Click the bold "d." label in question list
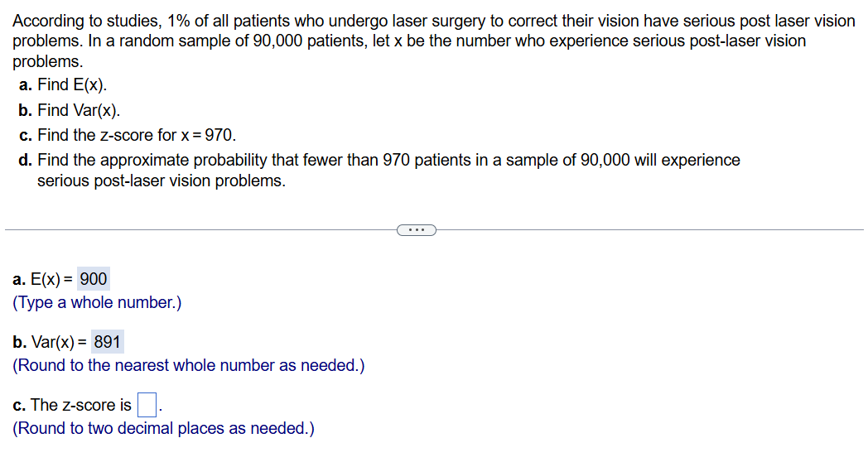This screenshot has width=868, height=467. click(26, 160)
